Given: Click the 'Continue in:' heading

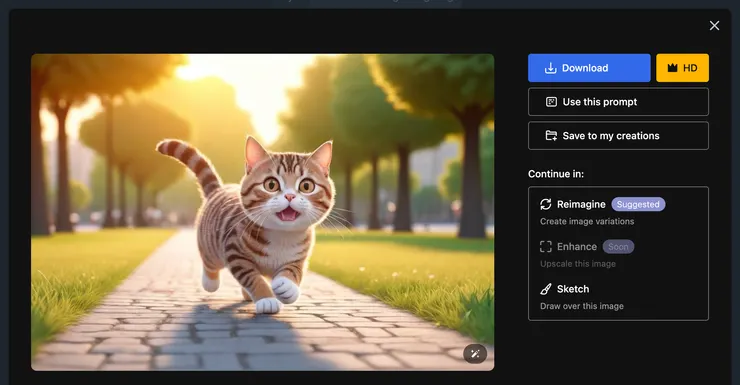Looking at the screenshot, I should (x=556, y=174).
